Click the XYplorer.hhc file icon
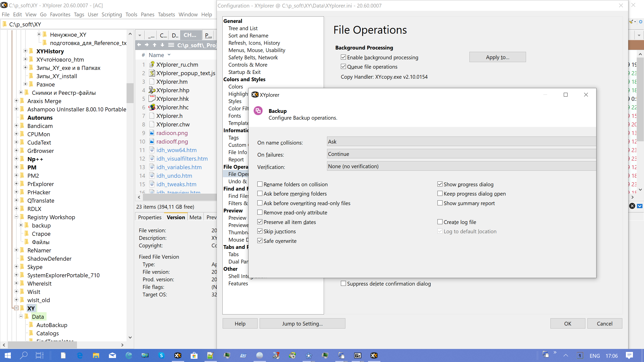Screen dimensions: 644x362 coord(152,107)
